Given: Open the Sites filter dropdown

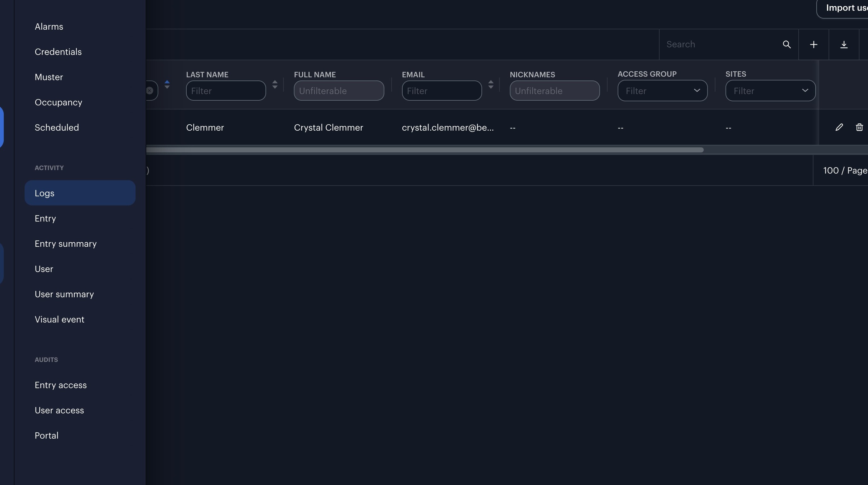Looking at the screenshot, I should point(770,90).
